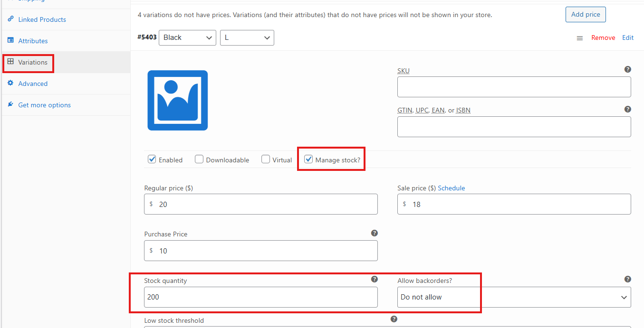Viewport: 644px width, 328px height.
Task: Open the Advanced tab
Action: (x=66, y=84)
